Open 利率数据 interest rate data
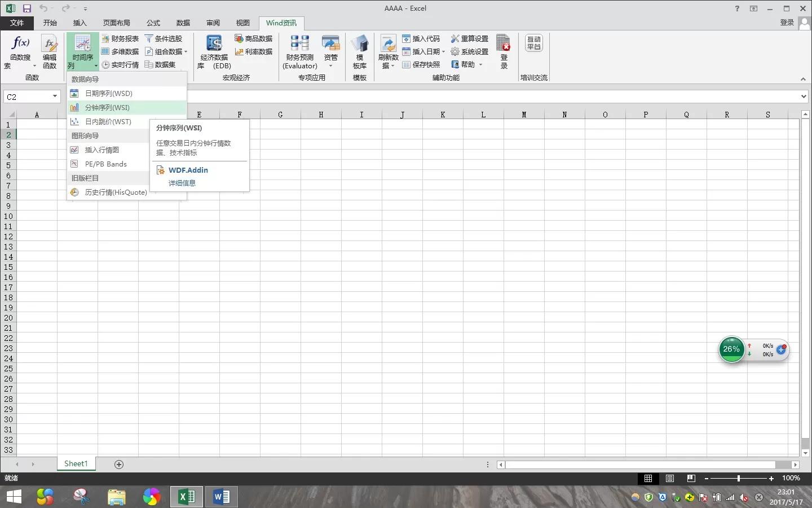 click(x=254, y=51)
